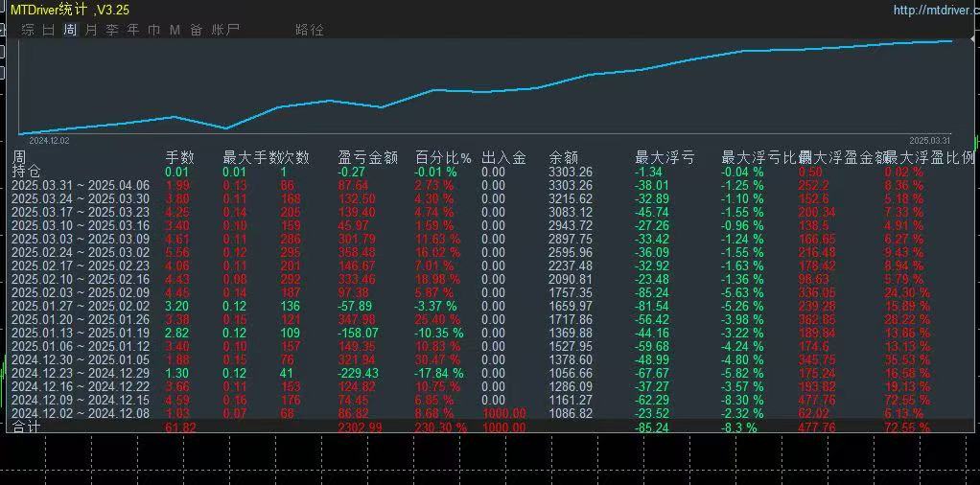Click the floating loss ratio -5.63 %
This screenshot has height=485, width=980.
click(x=742, y=292)
